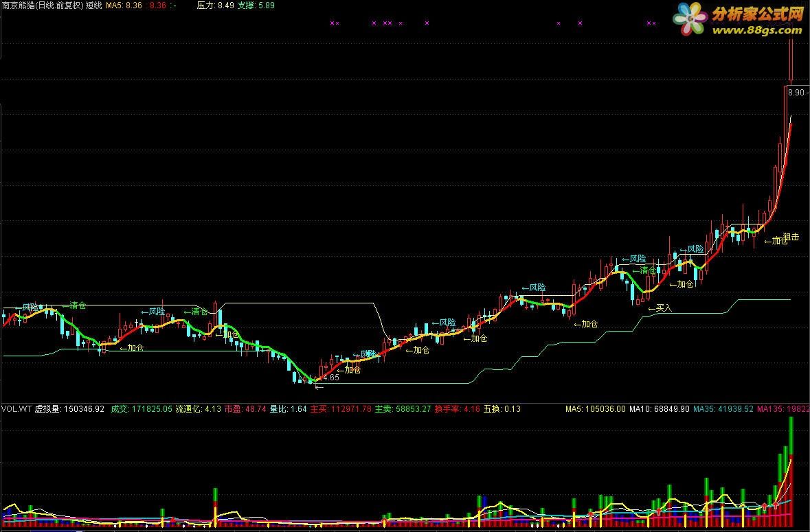The height and width of the screenshot is (532, 810).
Task: Click the 成交: 171825.05 volume value
Action: pyautogui.click(x=142, y=408)
